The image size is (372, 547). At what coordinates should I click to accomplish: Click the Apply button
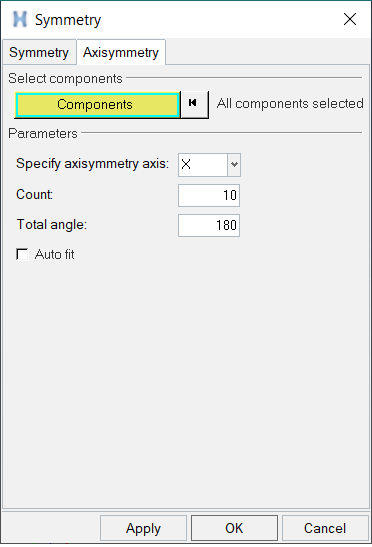pyautogui.click(x=143, y=528)
